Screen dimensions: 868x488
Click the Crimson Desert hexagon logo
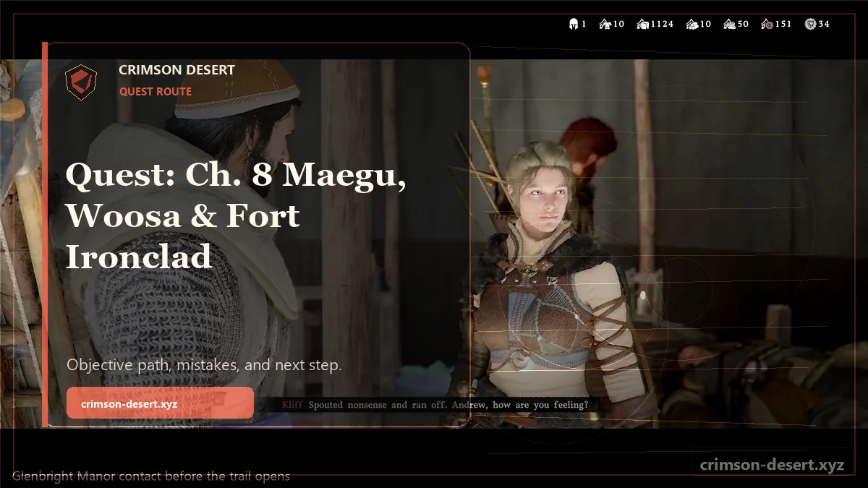[x=81, y=82]
